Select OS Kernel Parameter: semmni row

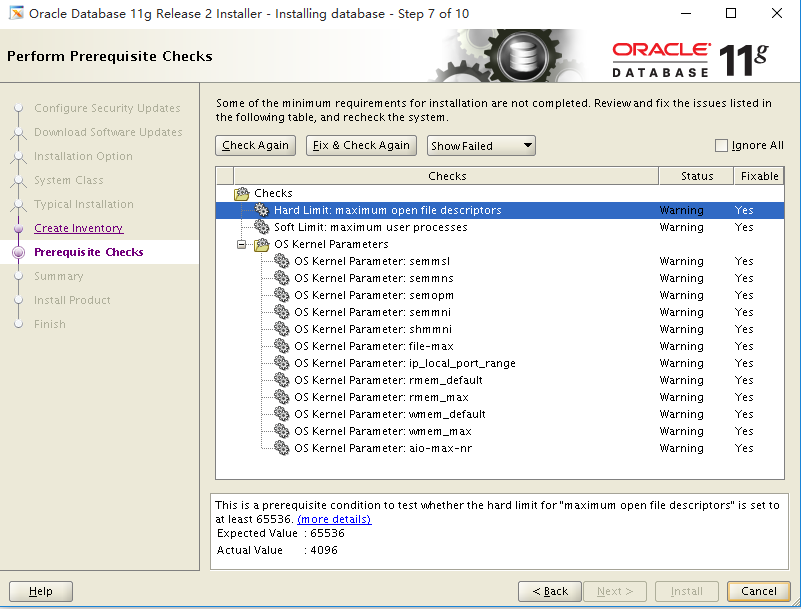pyautogui.click(x=500, y=312)
